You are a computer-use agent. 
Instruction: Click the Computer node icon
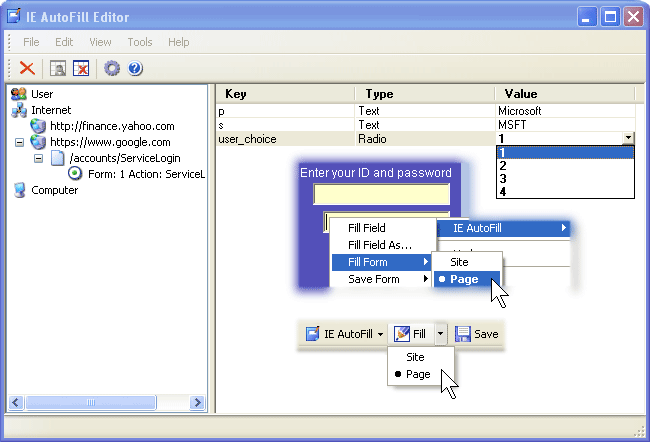pos(19,190)
